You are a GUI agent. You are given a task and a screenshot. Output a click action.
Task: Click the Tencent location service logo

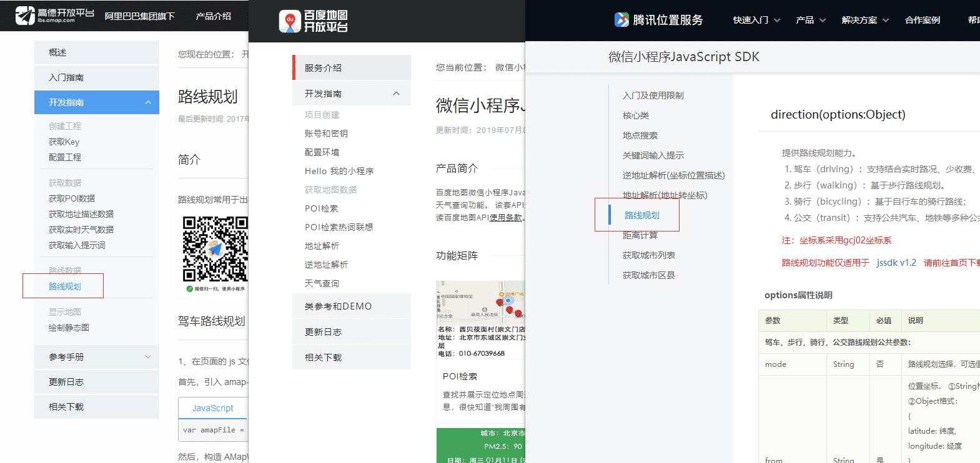pos(658,20)
